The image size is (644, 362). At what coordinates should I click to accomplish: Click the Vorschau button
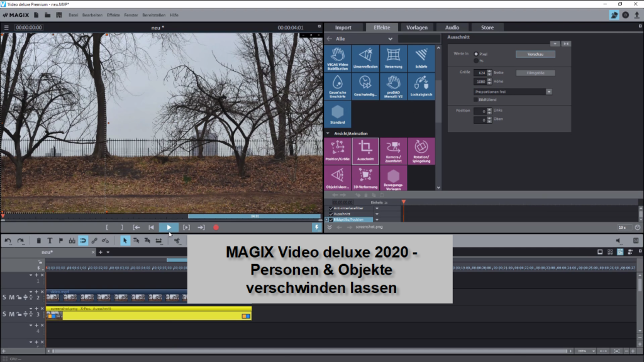[536, 54]
